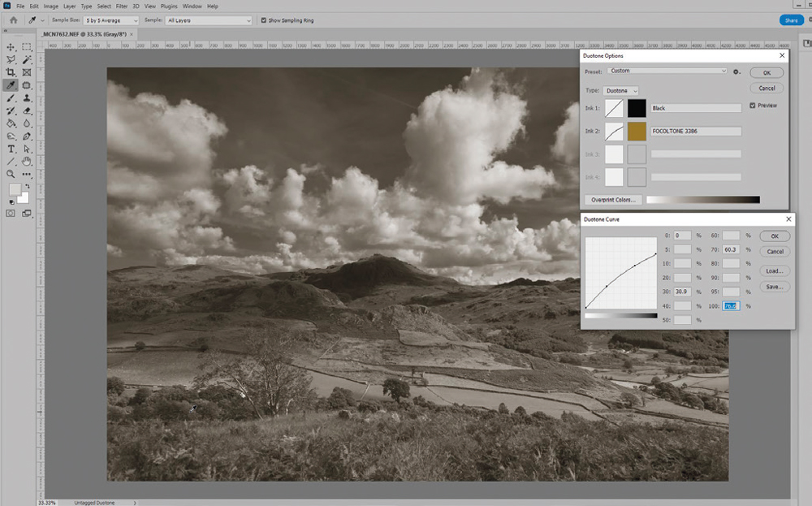Reset default foreground and background colors
The image size is (812, 506).
pos(11,202)
